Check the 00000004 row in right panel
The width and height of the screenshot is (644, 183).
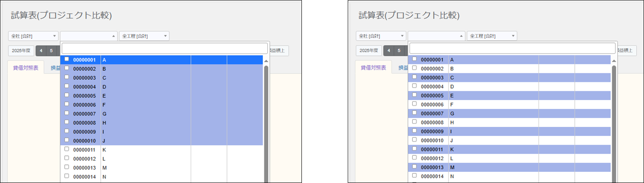point(414,86)
